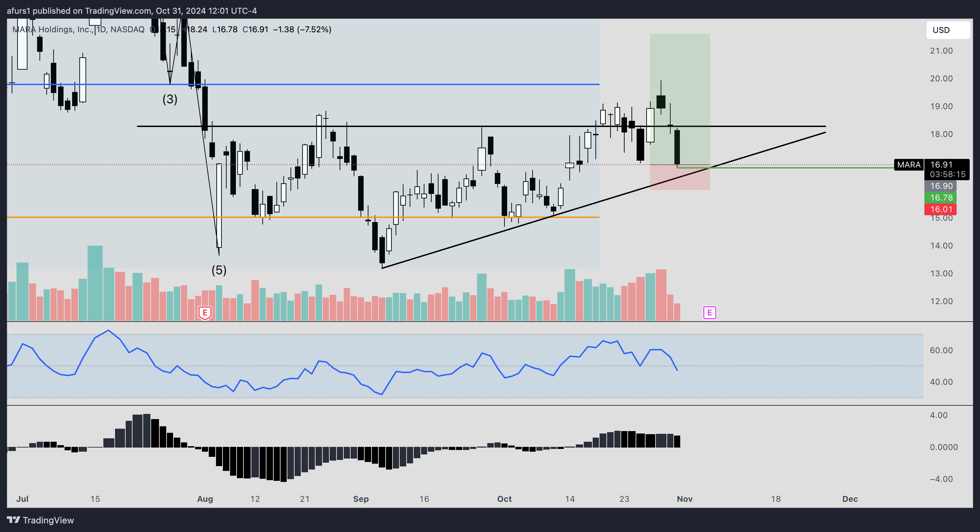Image resolution: width=980 pixels, height=532 pixels.
Task: Open the USD currency selector
Action: pyautogui.click(x=948, y=30)
